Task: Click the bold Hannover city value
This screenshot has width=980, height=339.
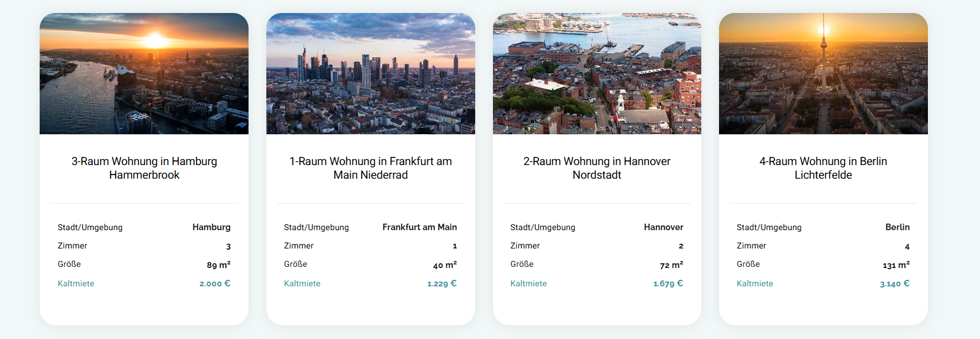Action: pyautogui.click(x=663, y=227)
